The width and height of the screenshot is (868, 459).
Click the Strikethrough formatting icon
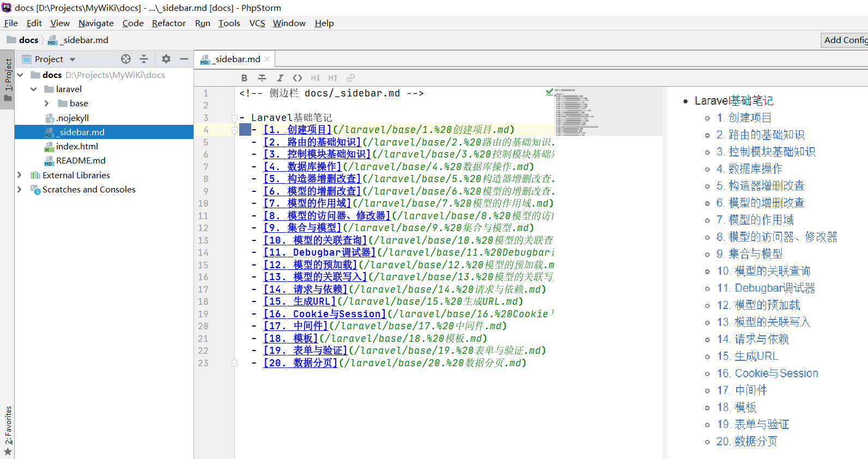click(262, 78)
